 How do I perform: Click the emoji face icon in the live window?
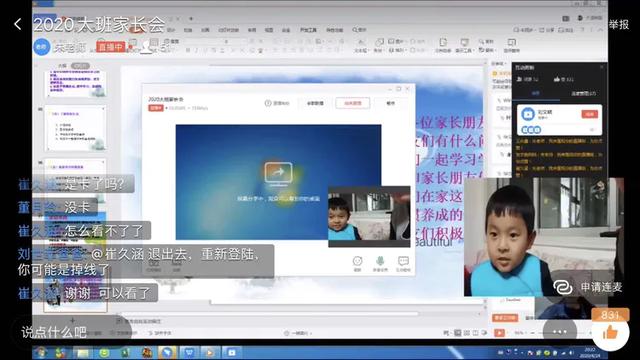[x=358, y=262]
